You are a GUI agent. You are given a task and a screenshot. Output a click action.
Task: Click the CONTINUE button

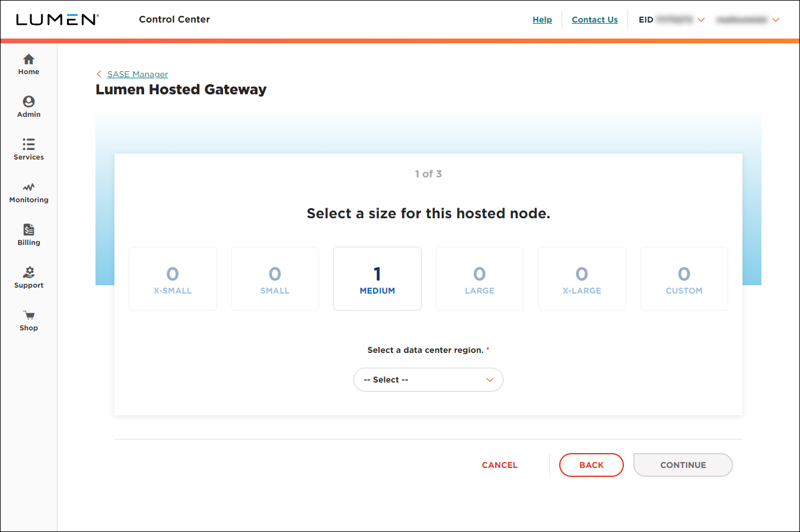683,465
